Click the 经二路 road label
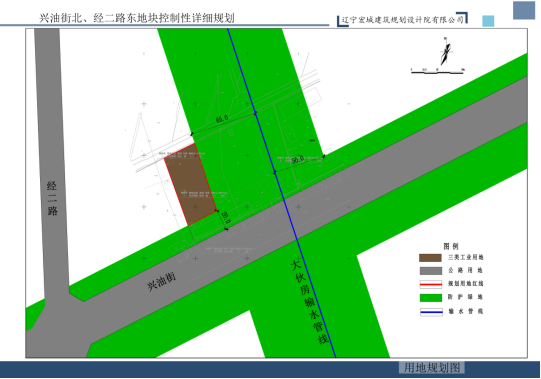Viewport: 541px width, 379px height. coord(52,198)
